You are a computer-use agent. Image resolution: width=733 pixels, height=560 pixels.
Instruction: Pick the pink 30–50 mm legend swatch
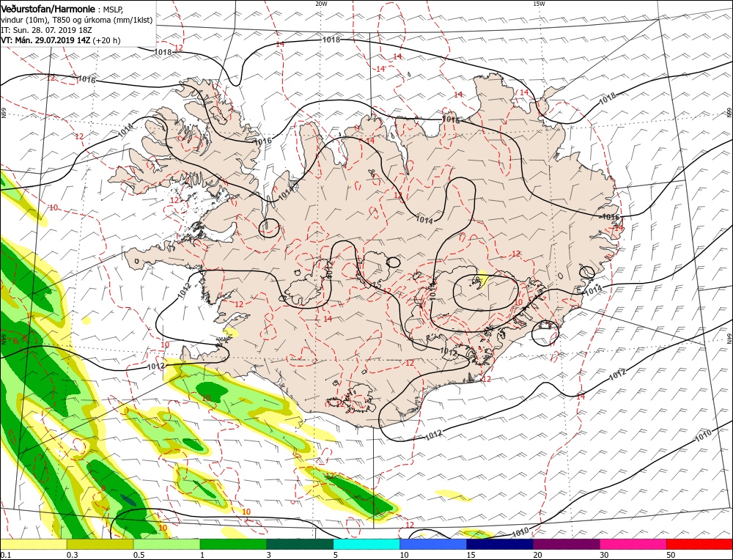[x=633, y=544]
